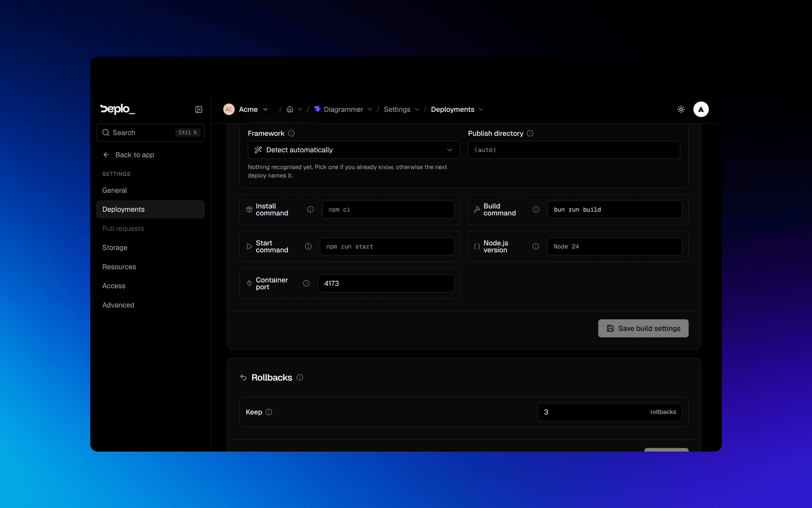Open Resources settings section
Screen dimensions: 812x508
click(x=150, y=267)
